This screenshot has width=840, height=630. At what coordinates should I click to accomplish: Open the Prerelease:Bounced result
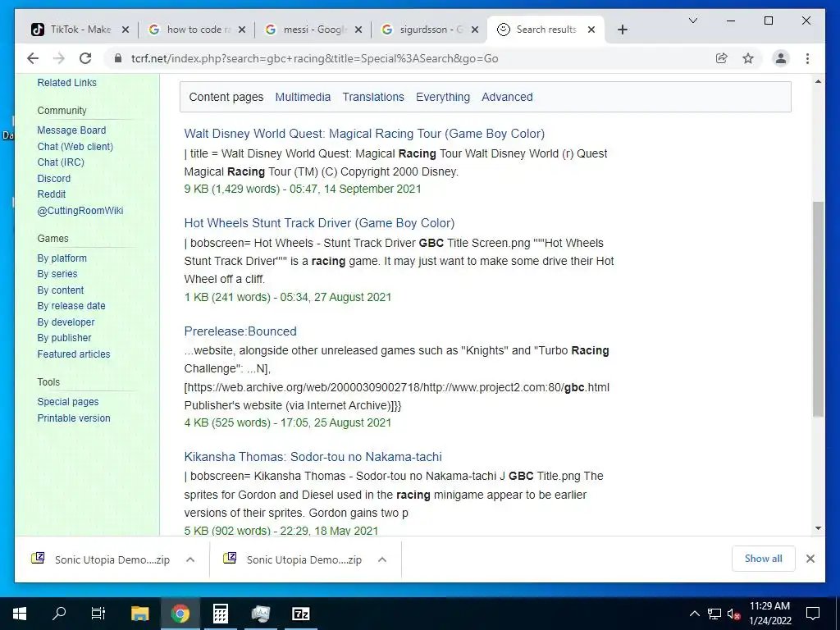(240, 331)
